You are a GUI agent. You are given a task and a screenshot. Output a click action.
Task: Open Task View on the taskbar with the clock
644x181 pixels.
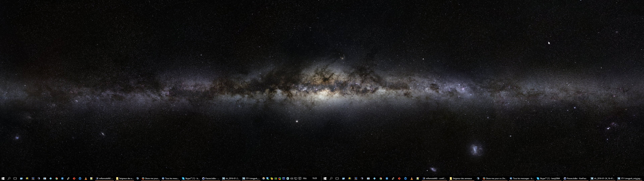pyautogui.click(x=15, y=178)
